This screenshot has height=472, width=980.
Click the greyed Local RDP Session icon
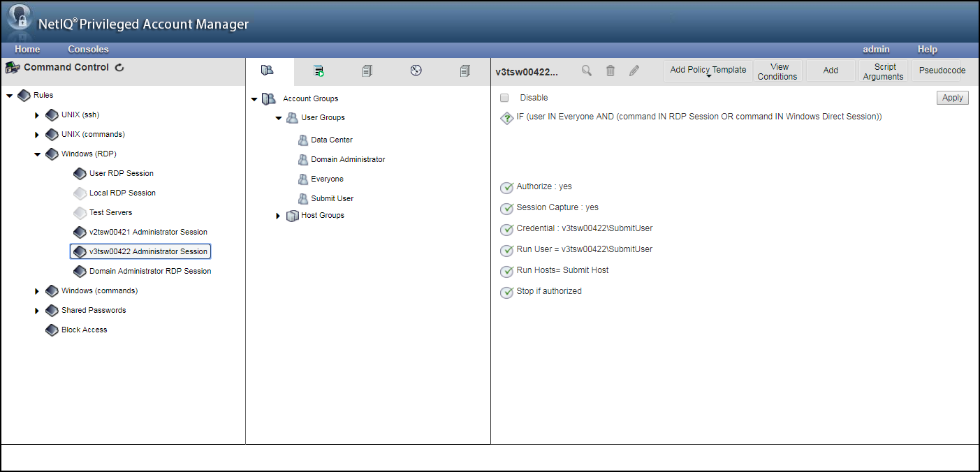[x=80, y=193]
